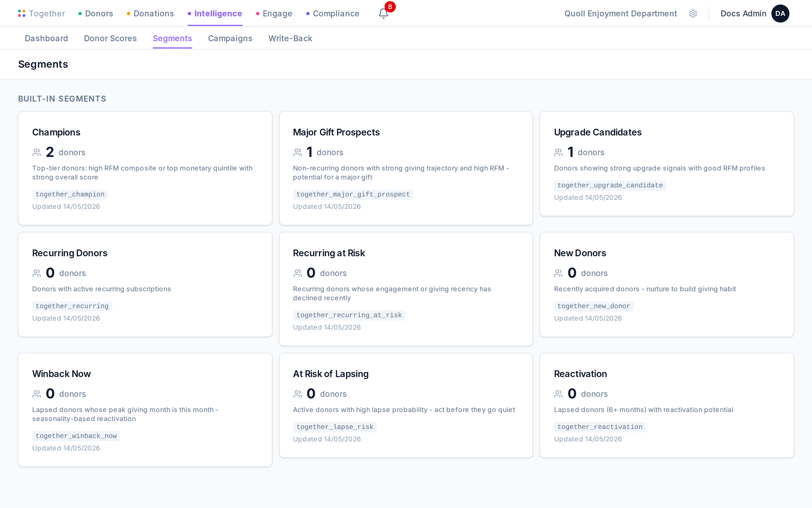Click the together_new_donor tag

[593, 306]
